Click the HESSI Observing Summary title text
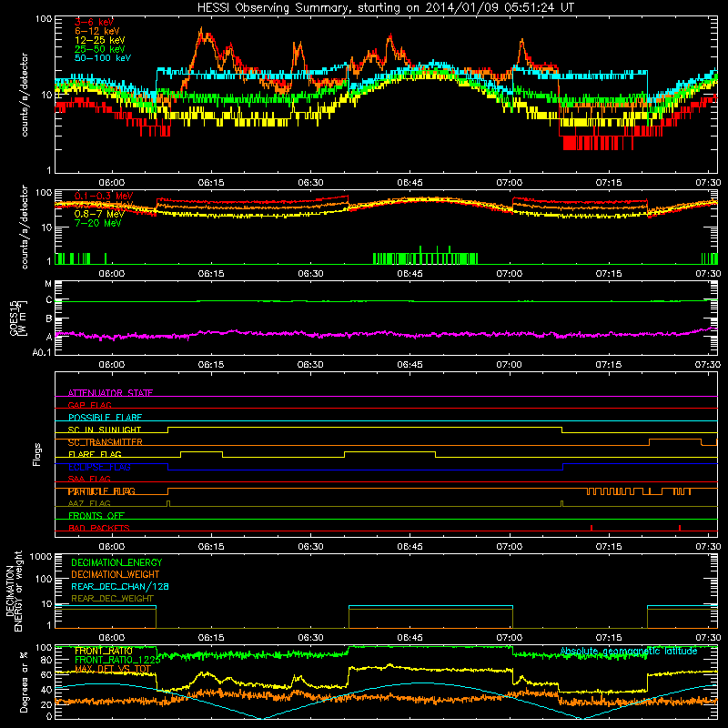The image size is (728, 728). click(x=385, y=7)
